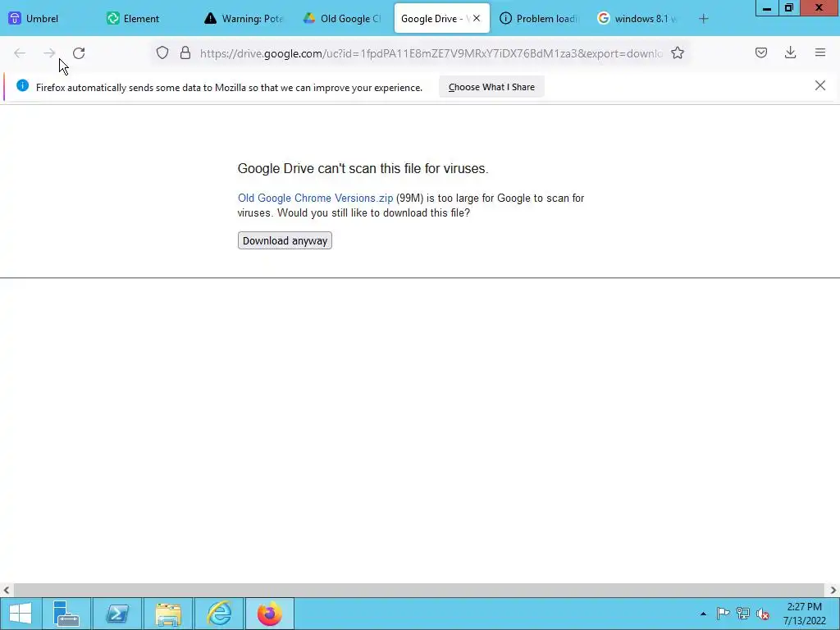
Task: Go forward one page
Action: [49, 53]
